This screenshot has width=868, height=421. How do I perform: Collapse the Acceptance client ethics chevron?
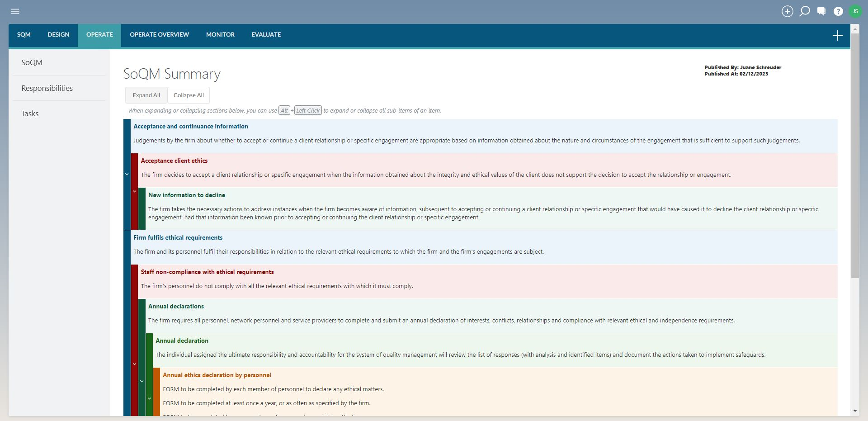[134, 191]
